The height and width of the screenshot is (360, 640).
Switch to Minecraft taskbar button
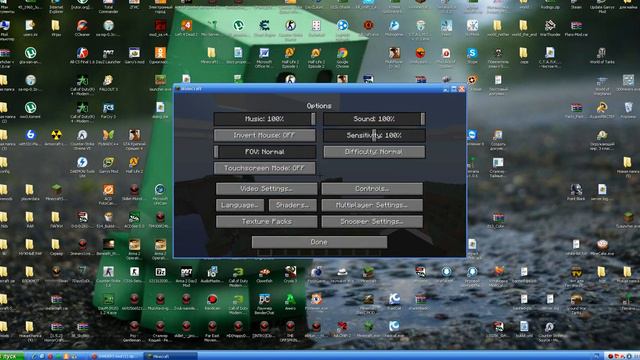pyautogui.click(x=171, y=356)
